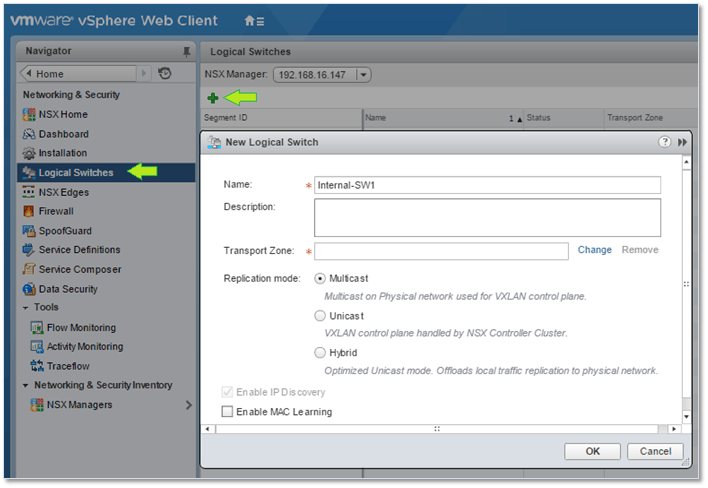Go back to Home in Navigator
Image resolution: width=708 pixels, height=488 pixels.
[x=78, y=74]
